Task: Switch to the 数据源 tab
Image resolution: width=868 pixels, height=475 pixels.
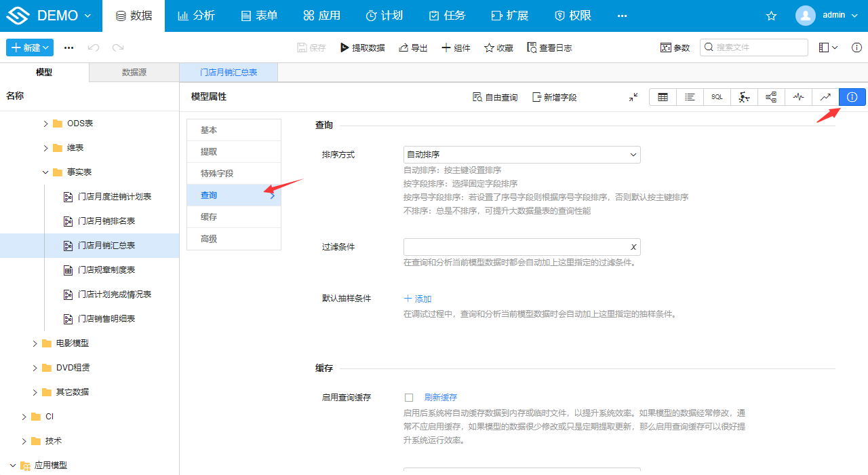Action: [x=133, y=72]
